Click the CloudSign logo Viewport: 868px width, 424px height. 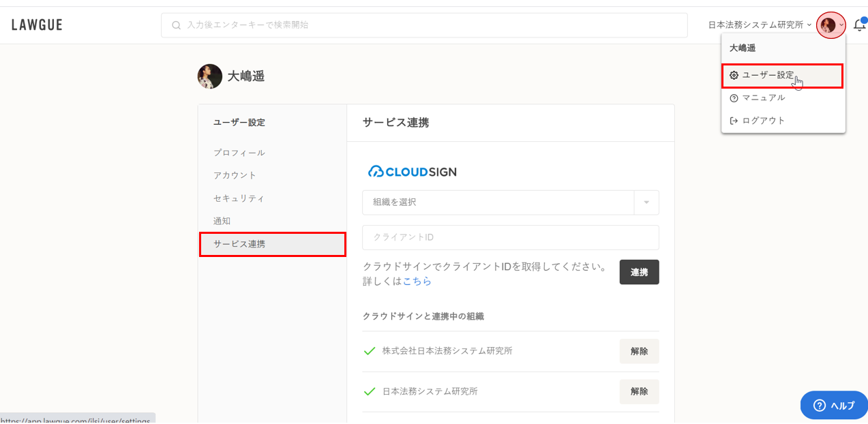(x=413, y=172)
